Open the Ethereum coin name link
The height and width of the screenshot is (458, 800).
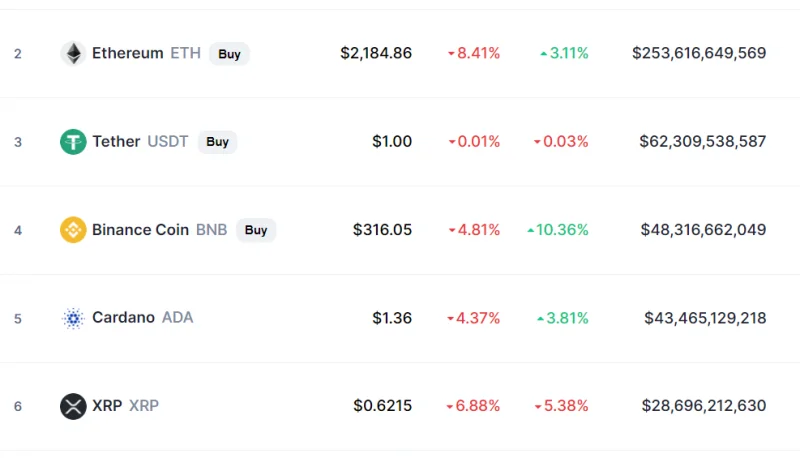[x=128, y=53]
